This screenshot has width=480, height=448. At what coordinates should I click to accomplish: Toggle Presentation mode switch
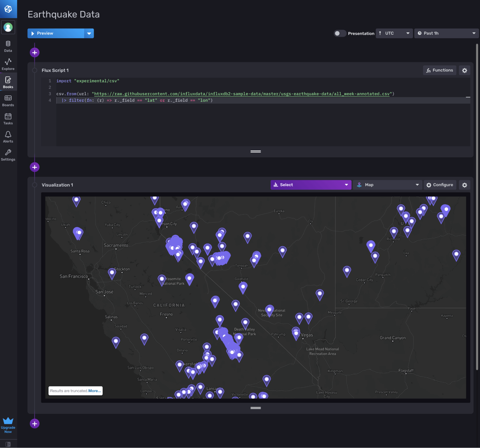pyautogui.click(x=340, y=33)
